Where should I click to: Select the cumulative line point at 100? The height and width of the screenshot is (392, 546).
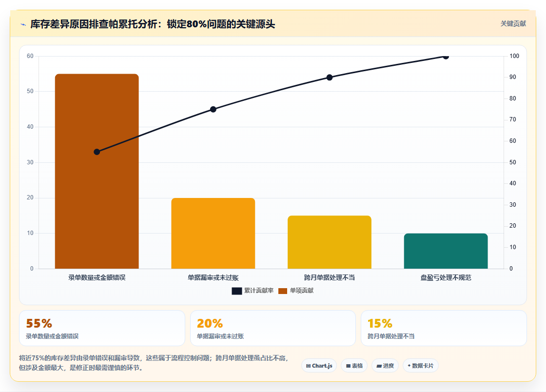tap(446, 57)
